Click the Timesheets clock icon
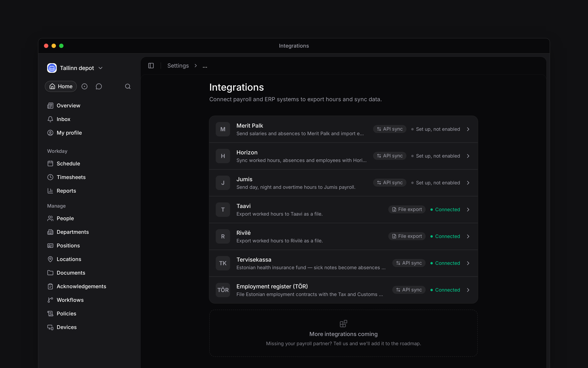The image size is (588, 368). pos(50,177)
